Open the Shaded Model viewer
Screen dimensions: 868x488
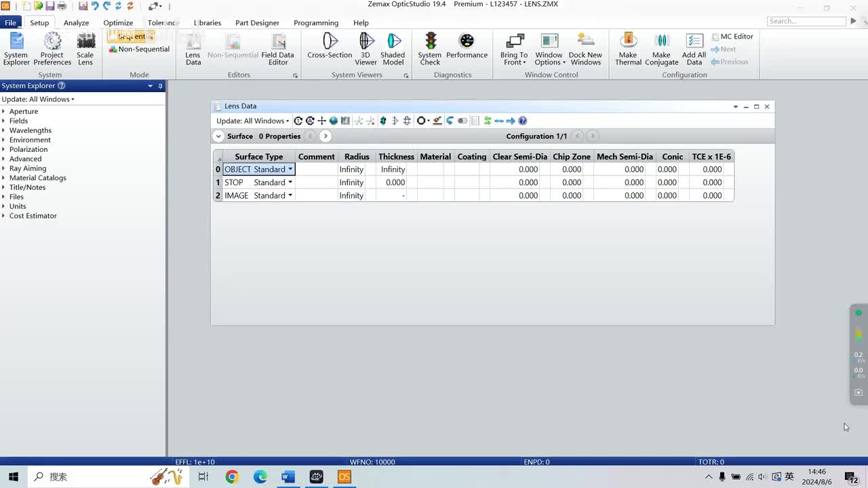pyautogui.click(x=393, y=47)
